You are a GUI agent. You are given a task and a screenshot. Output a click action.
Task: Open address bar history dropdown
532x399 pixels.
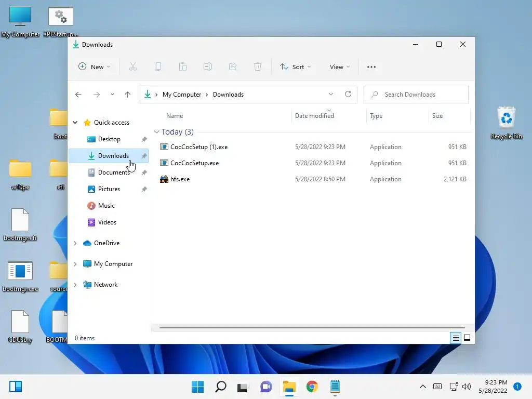[x=331, y=95]
